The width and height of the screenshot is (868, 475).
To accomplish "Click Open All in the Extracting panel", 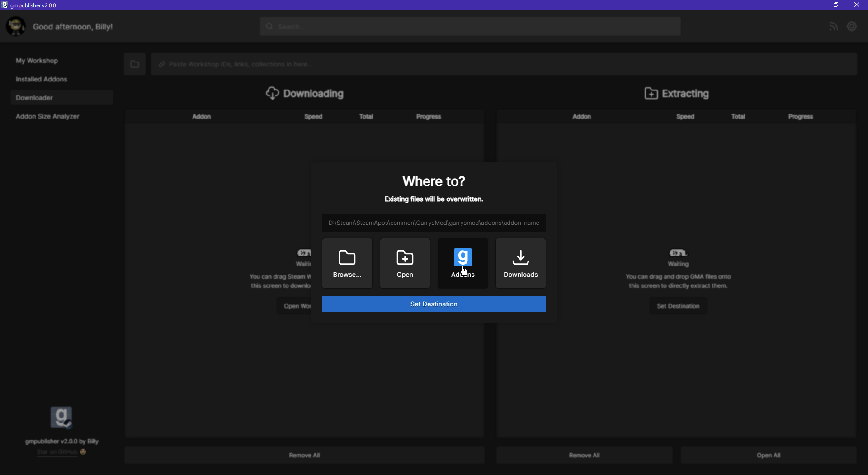I will (x=768, y=455).
